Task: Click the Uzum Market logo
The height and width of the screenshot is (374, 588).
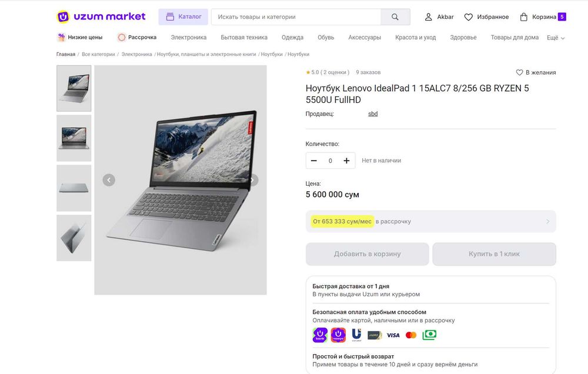Action: [x=101, y=16]
